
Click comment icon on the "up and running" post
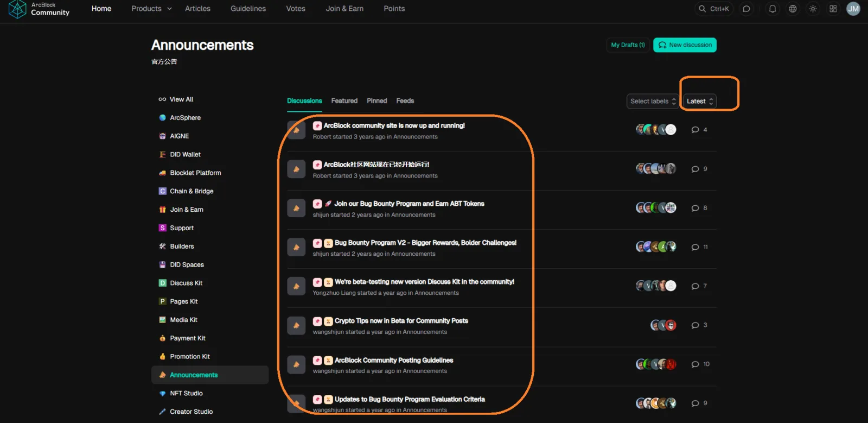coord(695,130)
